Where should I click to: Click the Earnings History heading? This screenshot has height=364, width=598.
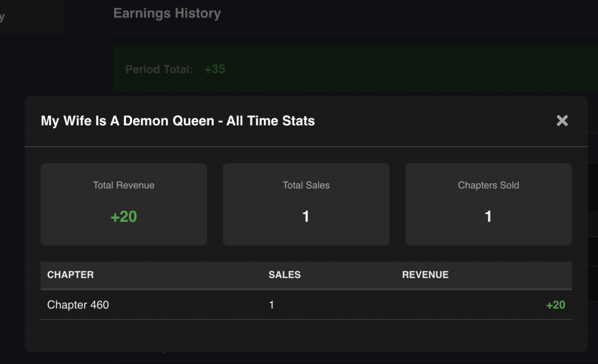click(x=167, y=13)
